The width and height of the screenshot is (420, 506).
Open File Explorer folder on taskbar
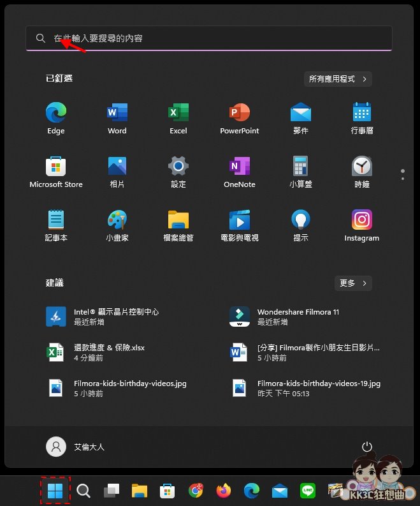coord(139,491)
